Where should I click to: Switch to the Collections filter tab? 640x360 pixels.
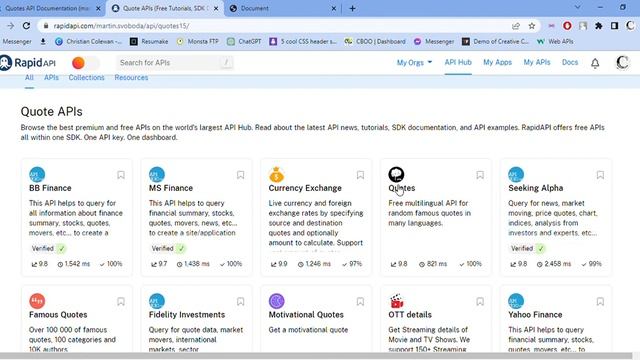click(86, 78)
